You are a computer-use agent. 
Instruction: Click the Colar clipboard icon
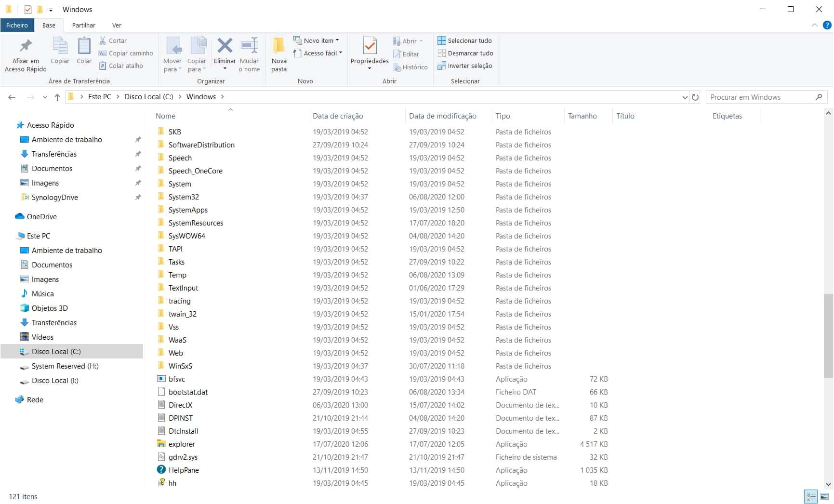[84, 47]
